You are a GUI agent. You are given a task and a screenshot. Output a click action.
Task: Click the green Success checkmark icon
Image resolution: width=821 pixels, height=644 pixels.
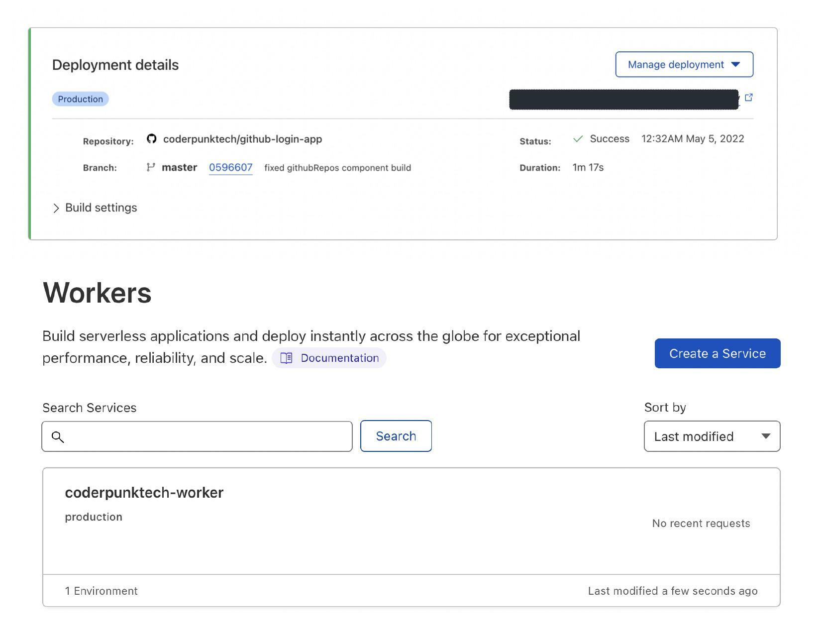578,139
